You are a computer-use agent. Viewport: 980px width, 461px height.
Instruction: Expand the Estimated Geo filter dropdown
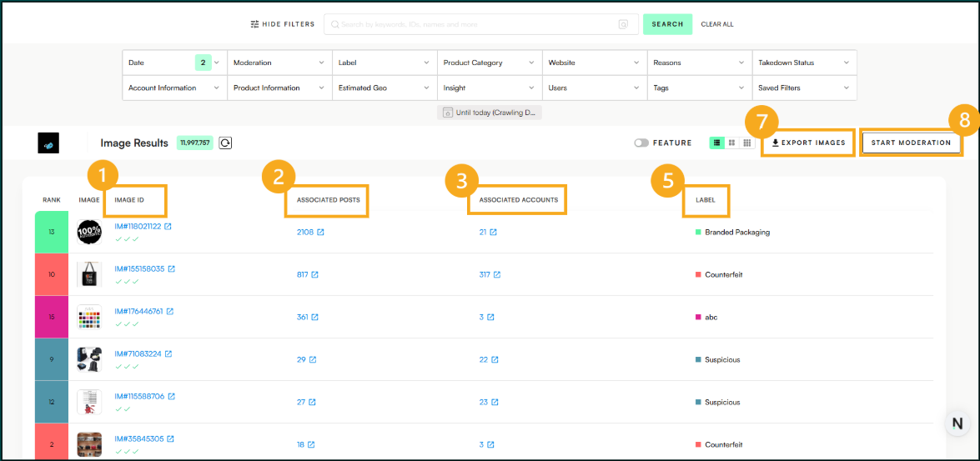click(x=384, y=88)
